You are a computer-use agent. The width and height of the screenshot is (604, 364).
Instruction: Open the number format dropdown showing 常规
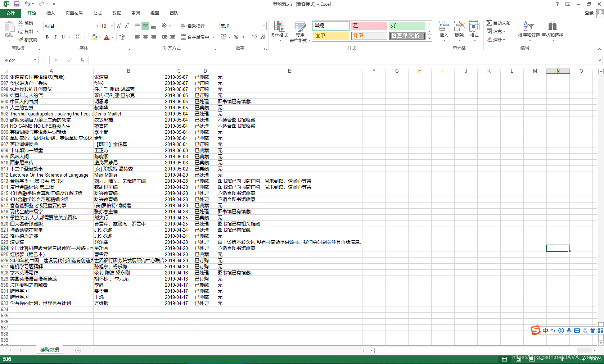tap(264, 26)
